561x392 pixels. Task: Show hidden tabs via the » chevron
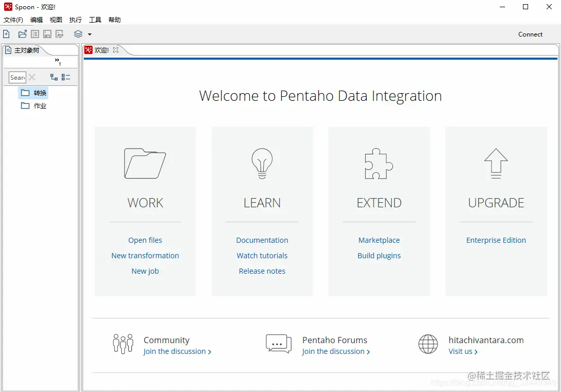tap(58, 61)
